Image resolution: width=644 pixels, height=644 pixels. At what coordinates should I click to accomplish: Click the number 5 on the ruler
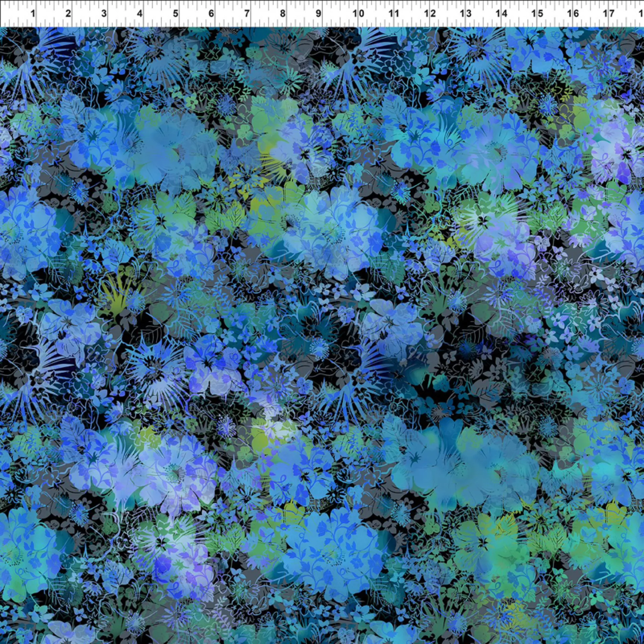coord(175,13)
